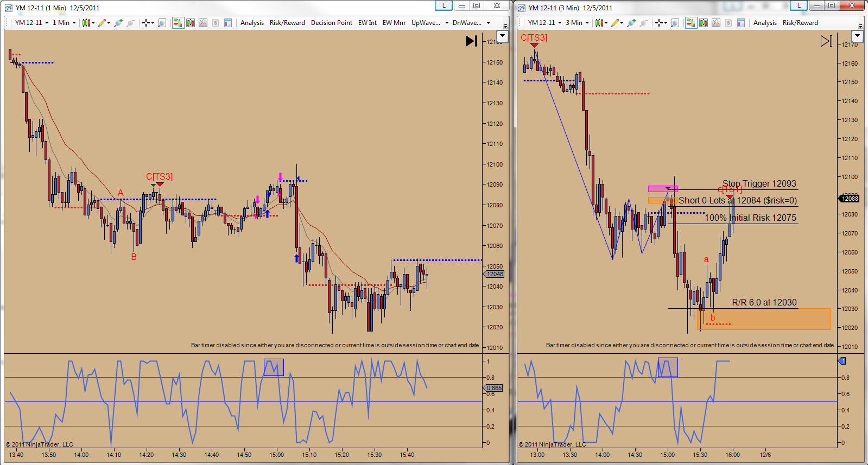Click Decision Point toolbar item

pyautogui.click(x=332, y=23)
